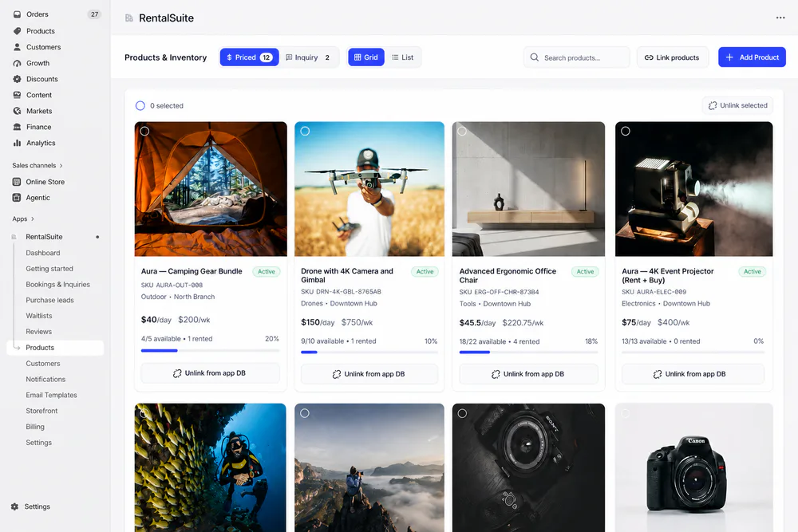Click the magnifier icon in search box

click(535, 57)
